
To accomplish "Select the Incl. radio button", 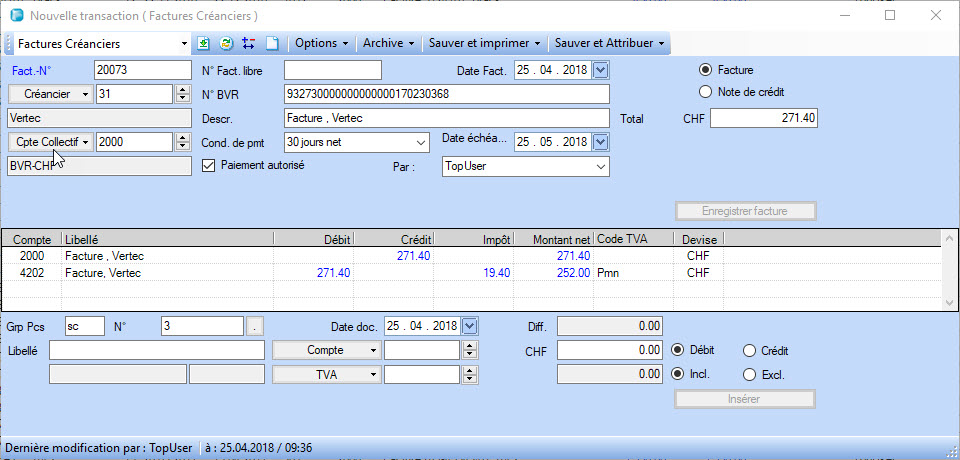I will click(678, 373).
